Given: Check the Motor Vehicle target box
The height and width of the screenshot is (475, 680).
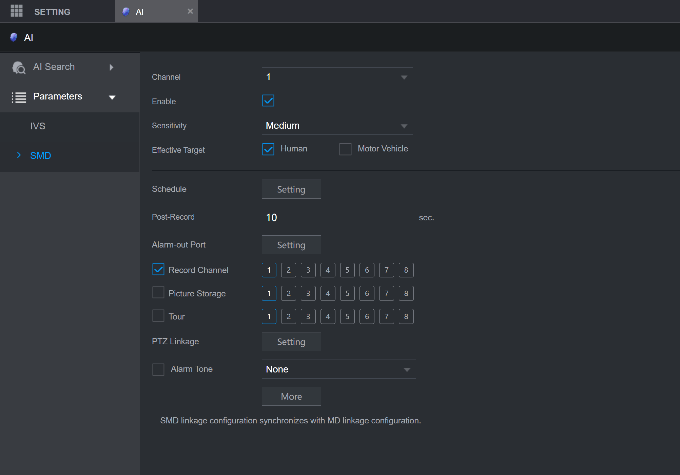Looking at the screenshot, I should 345,149.
